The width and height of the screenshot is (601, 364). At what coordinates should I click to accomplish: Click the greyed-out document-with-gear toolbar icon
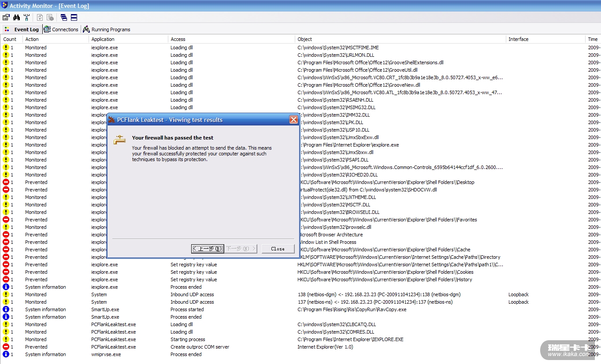50,18
